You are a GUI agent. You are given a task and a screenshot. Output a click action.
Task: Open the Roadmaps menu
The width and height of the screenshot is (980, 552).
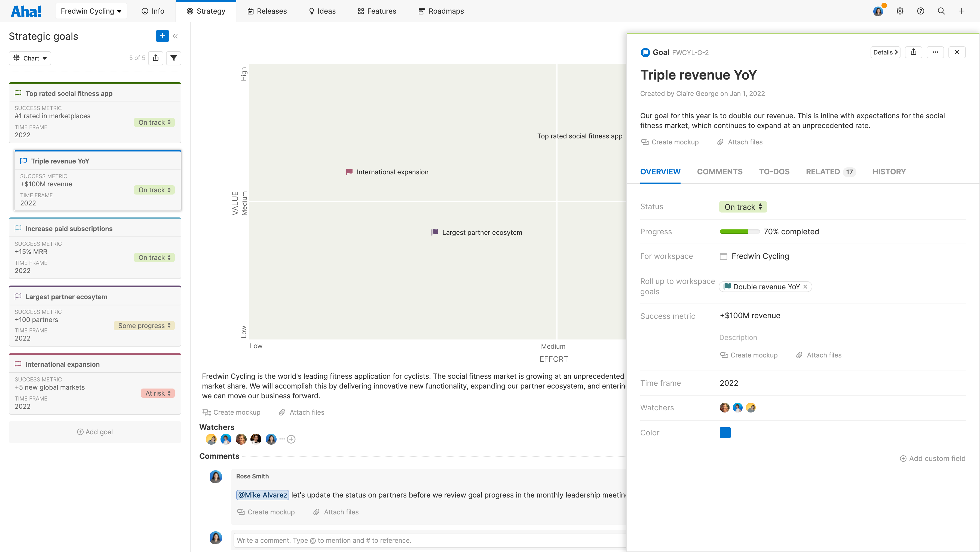click(441, 11)
